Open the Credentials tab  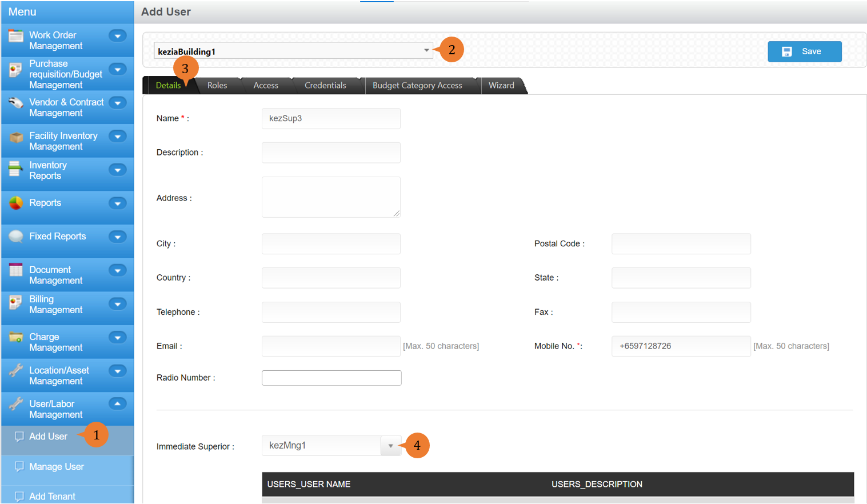point(325,85)
